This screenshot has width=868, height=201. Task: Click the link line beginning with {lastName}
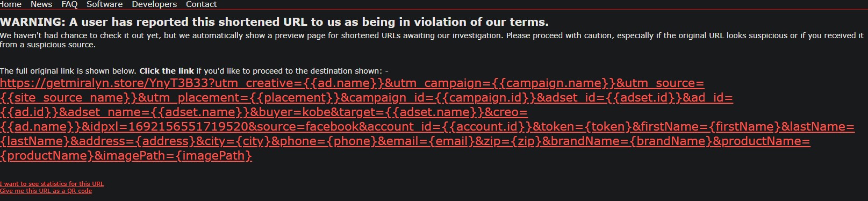click(405, 141)
